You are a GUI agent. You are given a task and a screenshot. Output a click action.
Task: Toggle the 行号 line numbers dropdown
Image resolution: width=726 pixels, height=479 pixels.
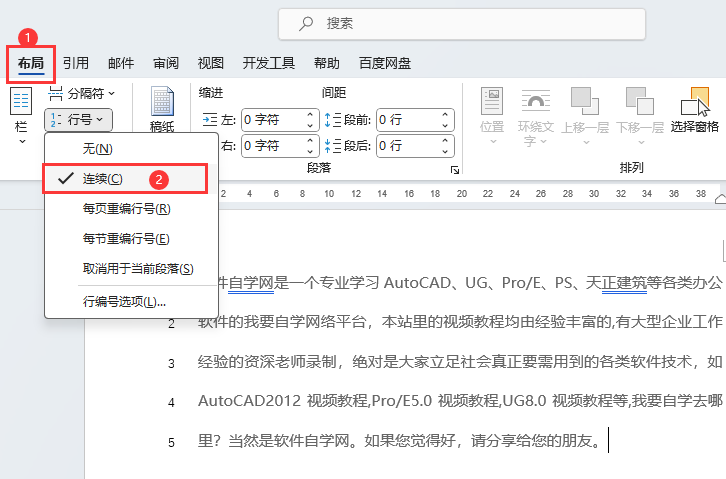(79, 120)
